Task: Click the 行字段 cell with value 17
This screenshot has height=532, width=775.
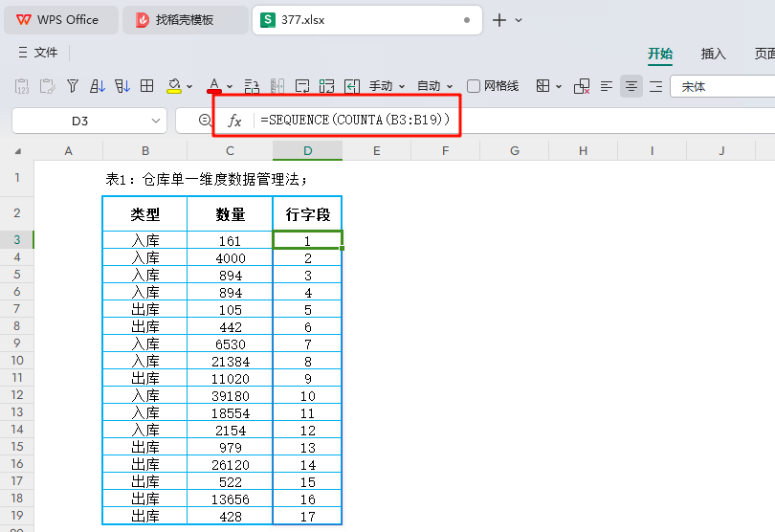Action: tap(307, 516)
